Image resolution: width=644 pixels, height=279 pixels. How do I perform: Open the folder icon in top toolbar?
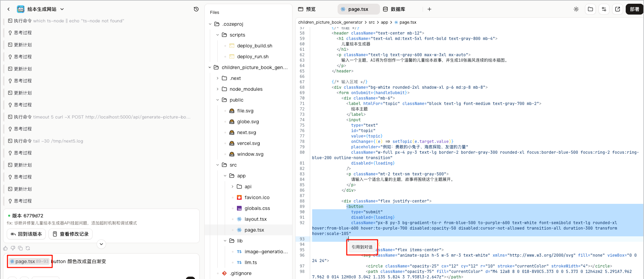[590, 9]
